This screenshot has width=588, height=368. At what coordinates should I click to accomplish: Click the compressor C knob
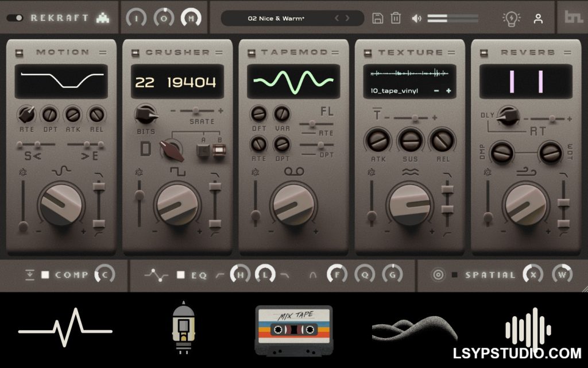tap(105, 274)
